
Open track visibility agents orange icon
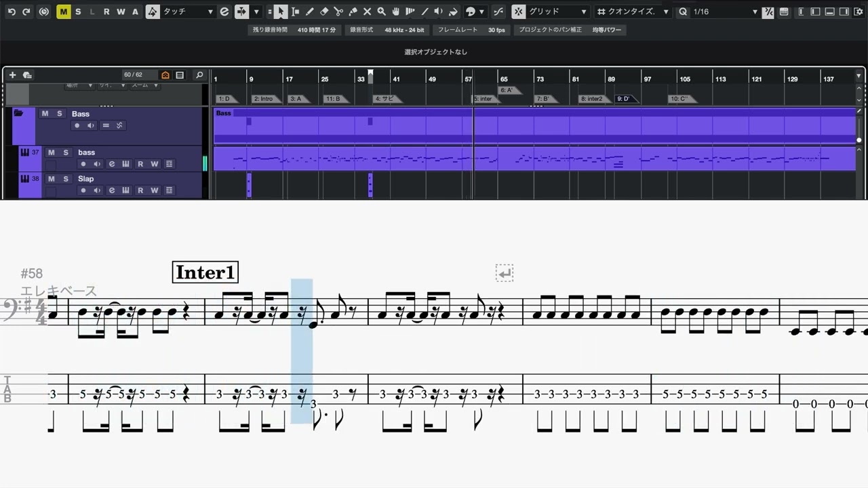pyautogui.click(x=165, y=75)
